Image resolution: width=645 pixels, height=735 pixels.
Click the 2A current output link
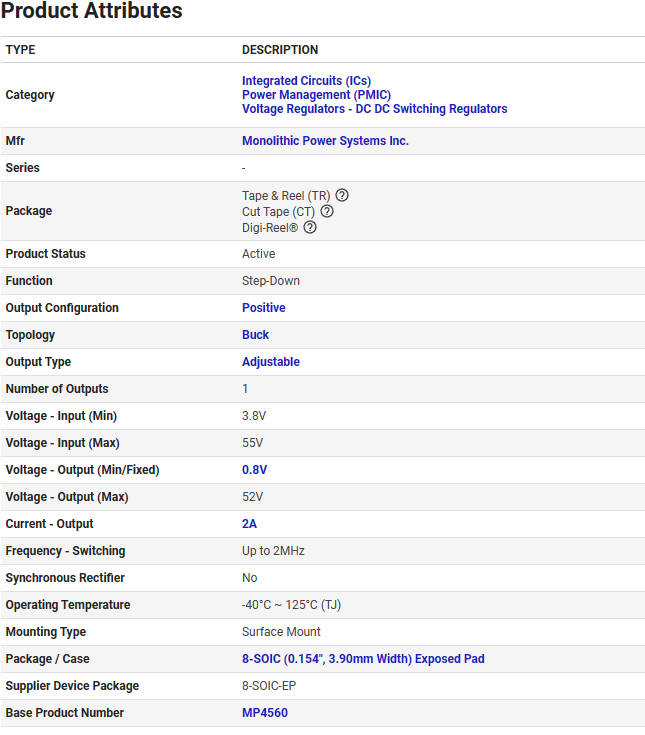click(249, 524)
